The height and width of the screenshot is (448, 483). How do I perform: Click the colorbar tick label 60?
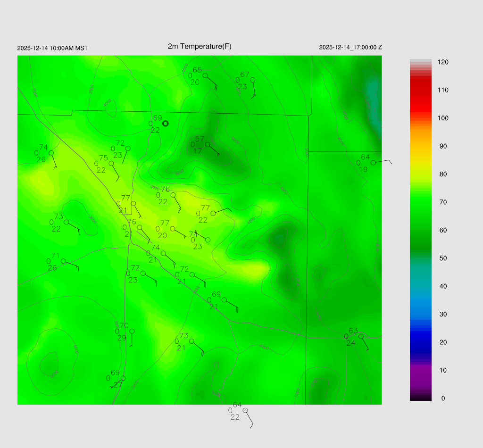(x=443, y=230)
